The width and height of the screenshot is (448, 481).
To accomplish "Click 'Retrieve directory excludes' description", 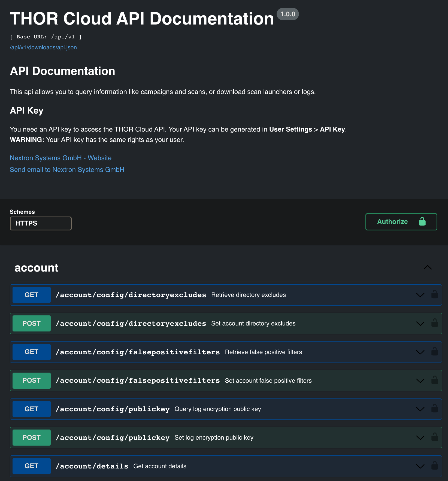I will click(x=249, y=295).
